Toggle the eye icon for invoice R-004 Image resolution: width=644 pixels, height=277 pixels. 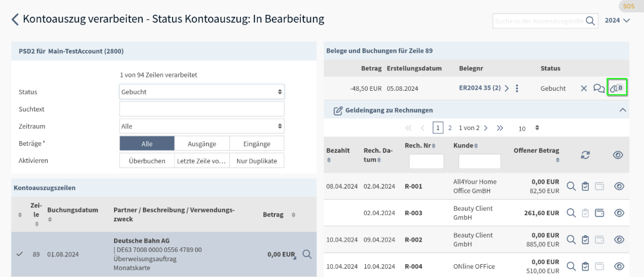620,266
